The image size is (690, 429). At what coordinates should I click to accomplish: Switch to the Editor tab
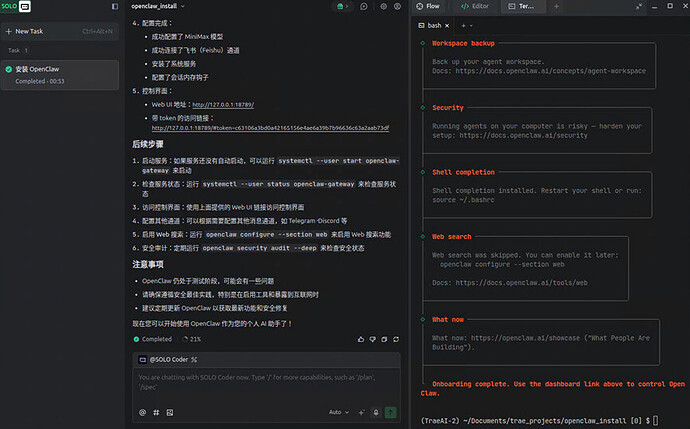pyautogui.click(x=475, y=6)
